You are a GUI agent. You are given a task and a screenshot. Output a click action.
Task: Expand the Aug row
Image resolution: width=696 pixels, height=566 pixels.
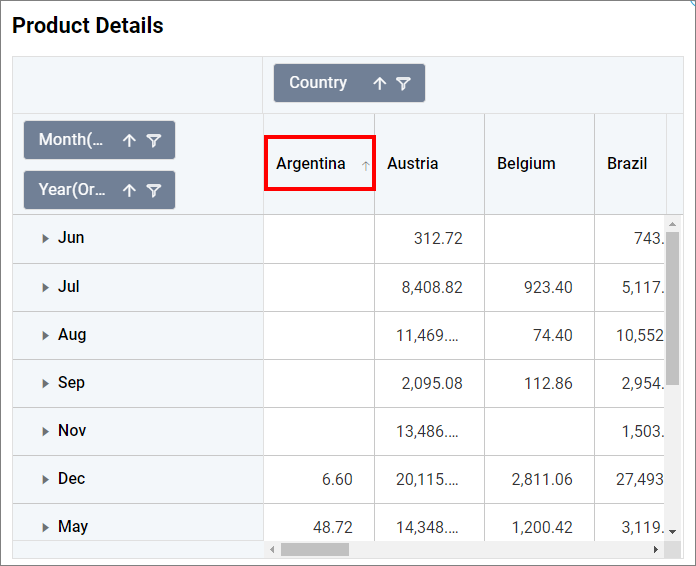[x=45, y=336]
